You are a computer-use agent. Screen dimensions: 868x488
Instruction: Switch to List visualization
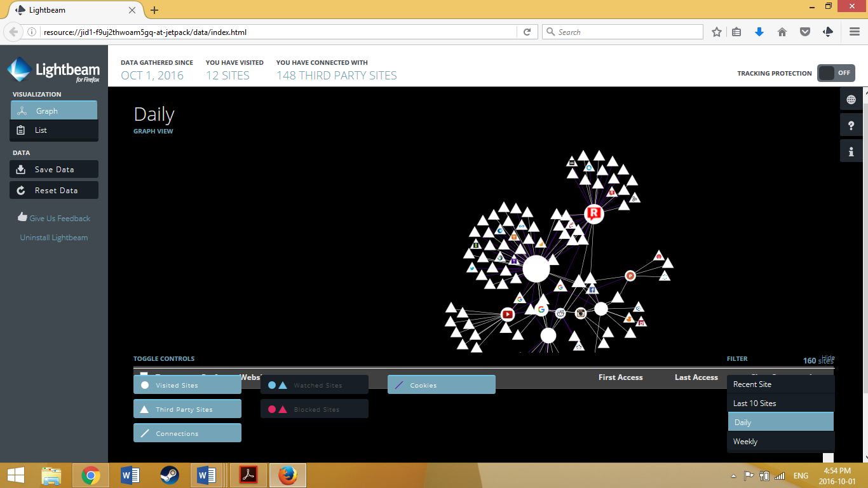point(54,130)
